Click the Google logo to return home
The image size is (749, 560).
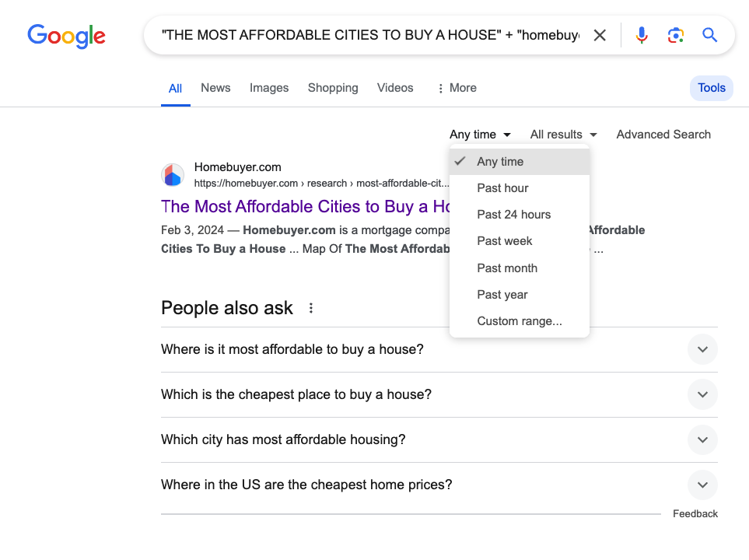(66, 36)
